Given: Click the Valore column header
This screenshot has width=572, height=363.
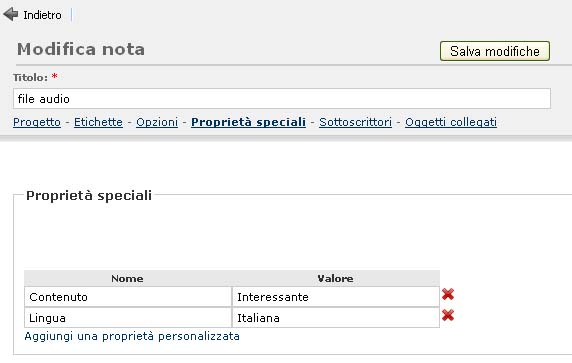Looking at the screenshot, I should tap(335, 279).
